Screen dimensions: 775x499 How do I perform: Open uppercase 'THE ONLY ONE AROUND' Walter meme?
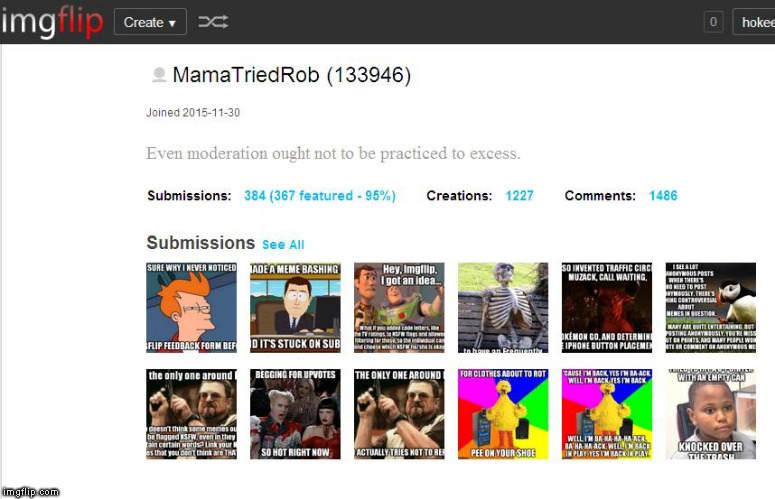399,414
